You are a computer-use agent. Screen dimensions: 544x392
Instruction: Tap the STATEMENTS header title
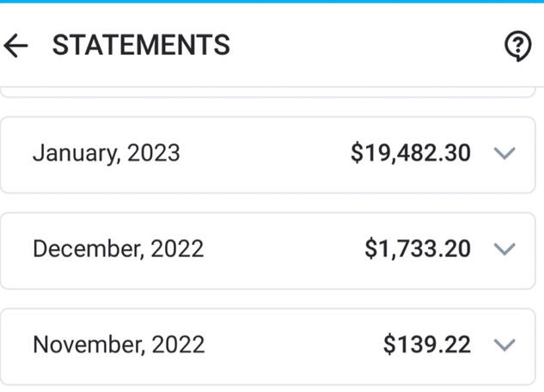141,46
